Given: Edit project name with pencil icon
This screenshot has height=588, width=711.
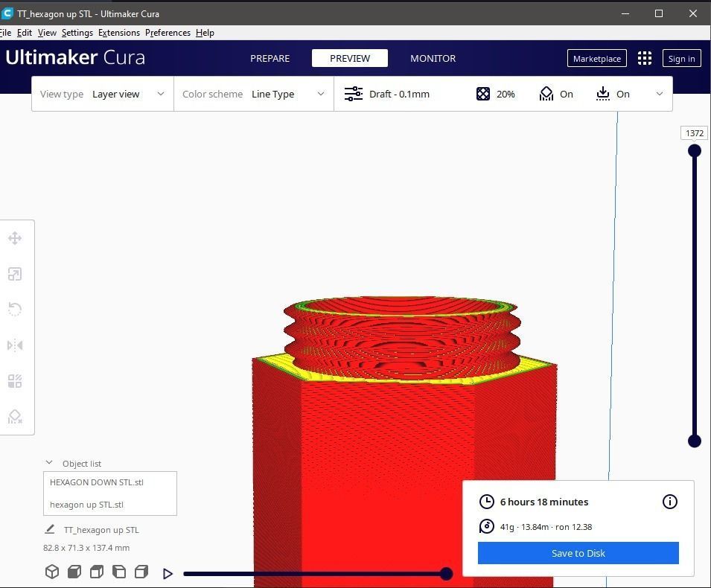Looking at the screenshot, I should [x=50, y=529].
